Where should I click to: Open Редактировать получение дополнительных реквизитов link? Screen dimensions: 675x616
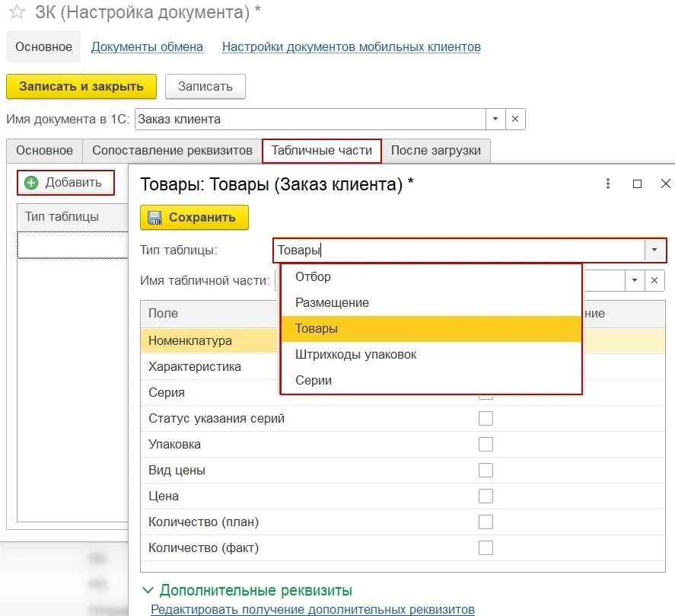[x=313, y=609]
